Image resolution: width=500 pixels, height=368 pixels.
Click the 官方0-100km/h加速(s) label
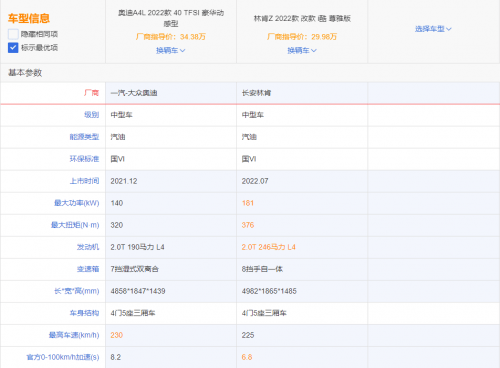pos(63,357)
